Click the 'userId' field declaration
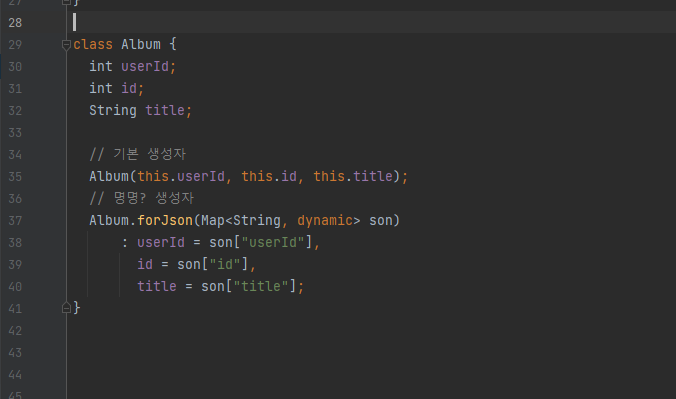 tap(145, 66)
